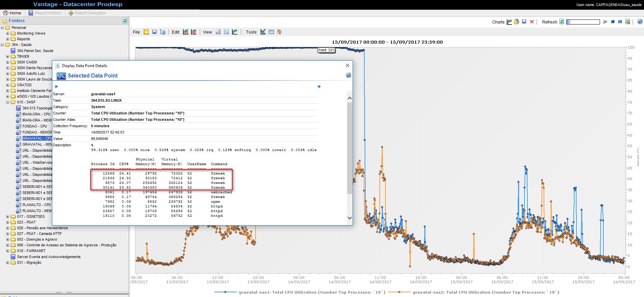Click the Tools data table icon
Image resolution: width=644 pixels, height=297 pixels.
pyautogui.click(x=271, y=32)
